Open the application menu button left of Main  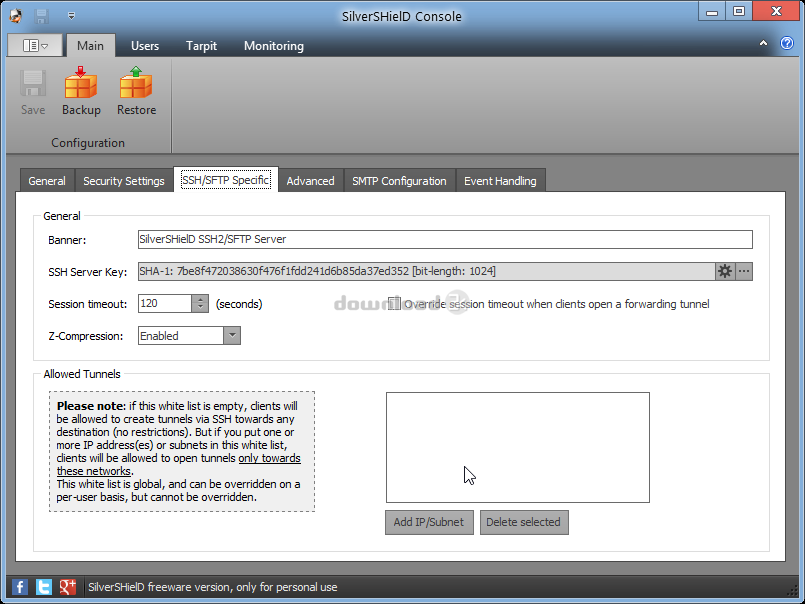point(35,46)
